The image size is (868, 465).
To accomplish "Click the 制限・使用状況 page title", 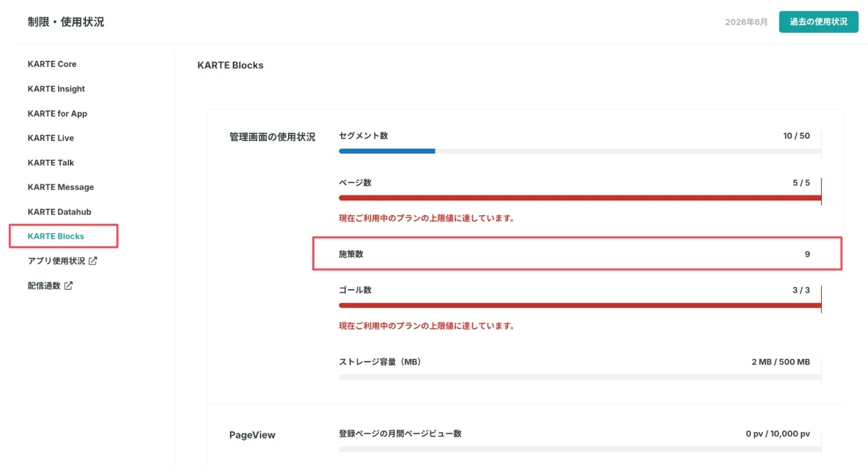I will click(66, 22).
